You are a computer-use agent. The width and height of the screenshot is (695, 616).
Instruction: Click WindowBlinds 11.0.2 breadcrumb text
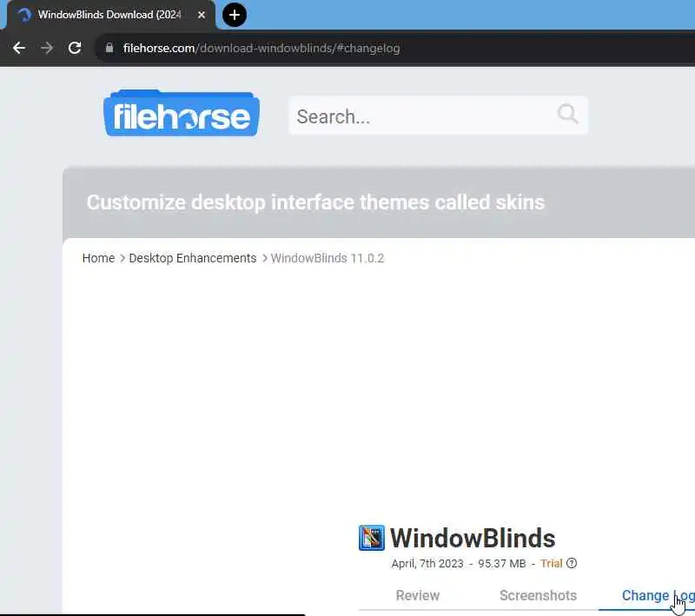pyautogui.click(x=328, y=258)
